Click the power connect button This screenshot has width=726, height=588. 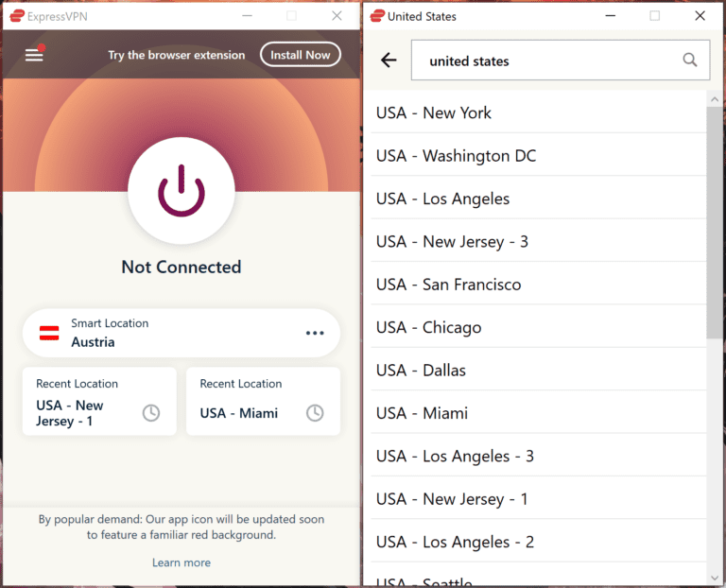[181, 190]
